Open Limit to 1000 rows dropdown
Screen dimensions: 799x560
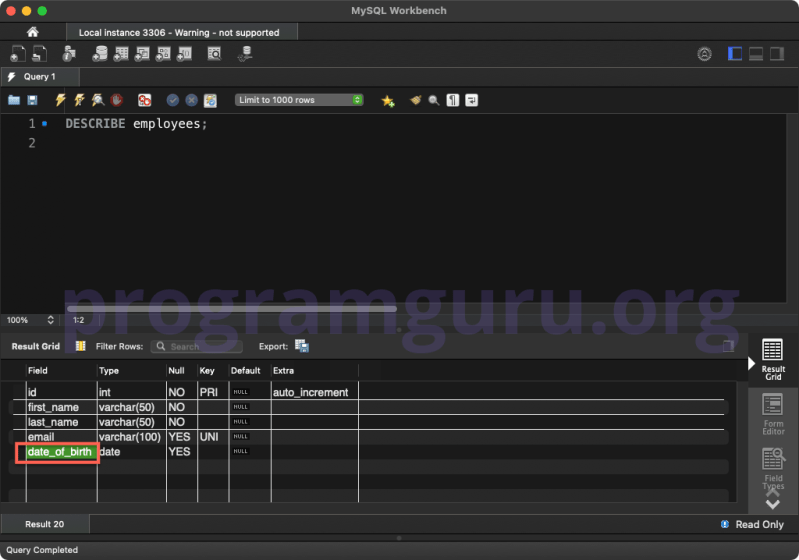(299, 100)
